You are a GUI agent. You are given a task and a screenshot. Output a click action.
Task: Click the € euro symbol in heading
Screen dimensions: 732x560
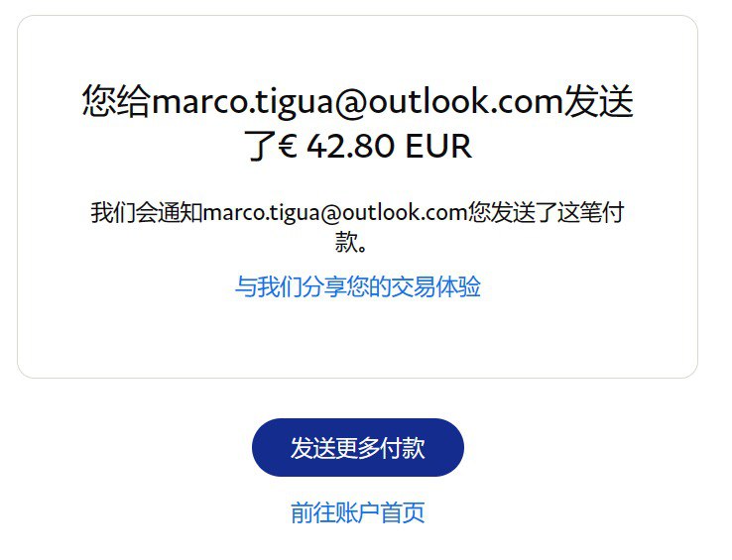[288, 146]
